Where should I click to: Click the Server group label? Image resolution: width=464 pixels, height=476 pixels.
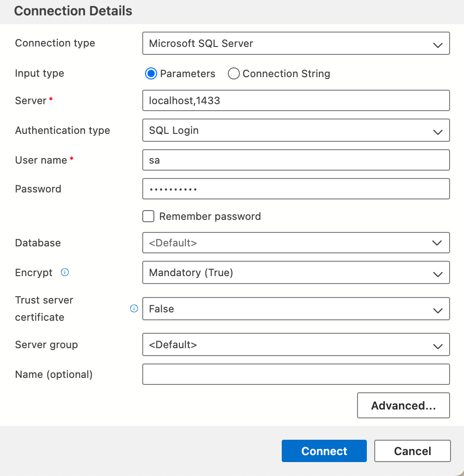46,345
